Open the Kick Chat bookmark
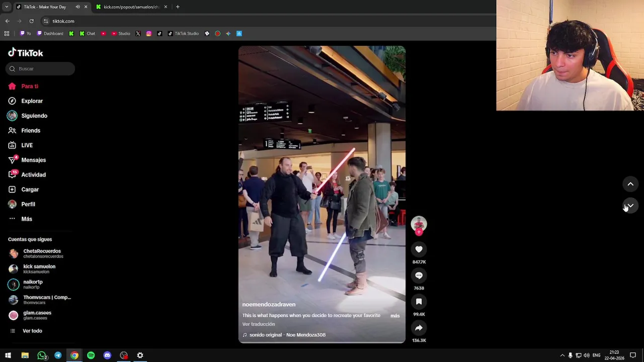Screen dimensions: 644x362 pyautogui.click(x=88, y=34)
